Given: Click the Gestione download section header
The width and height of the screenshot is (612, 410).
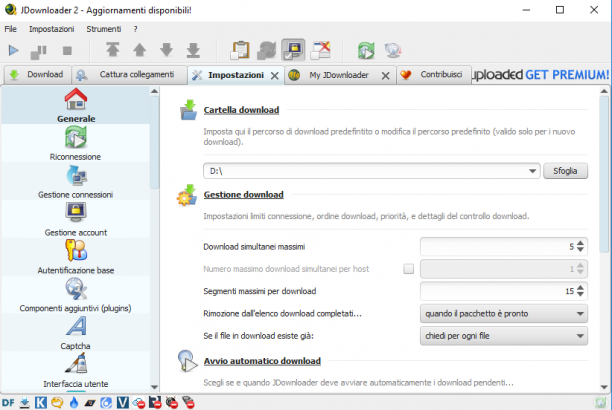Looking at the screenshot, I should (244, 194).
